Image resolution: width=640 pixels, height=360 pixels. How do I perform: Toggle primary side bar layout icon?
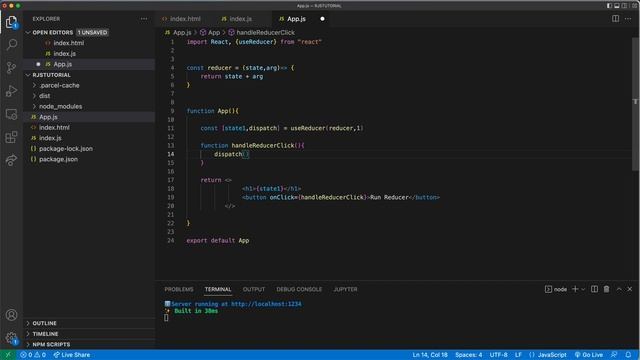click(609, 6)
